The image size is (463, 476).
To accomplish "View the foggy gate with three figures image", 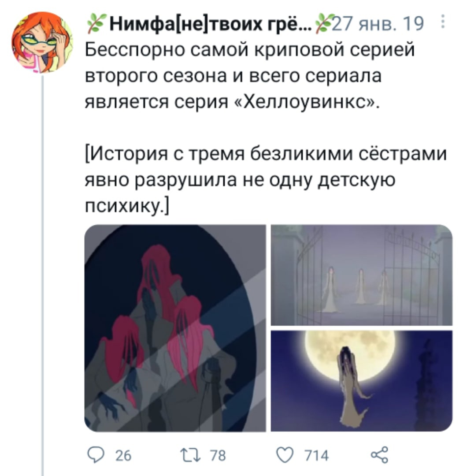I will click(x=361, y=275).
